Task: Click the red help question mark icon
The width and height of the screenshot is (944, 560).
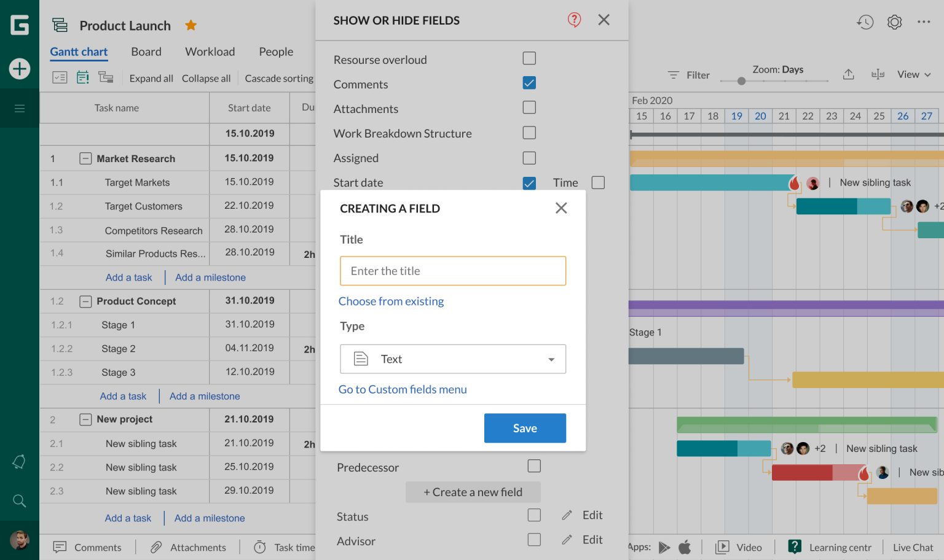Action: 574,20
